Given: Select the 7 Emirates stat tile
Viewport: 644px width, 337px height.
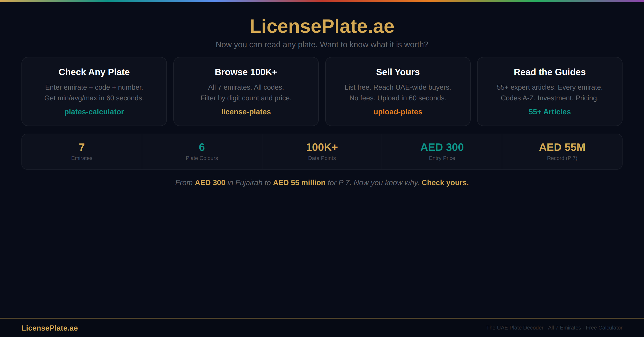Looking at the screenshot, I should point(82,152).
